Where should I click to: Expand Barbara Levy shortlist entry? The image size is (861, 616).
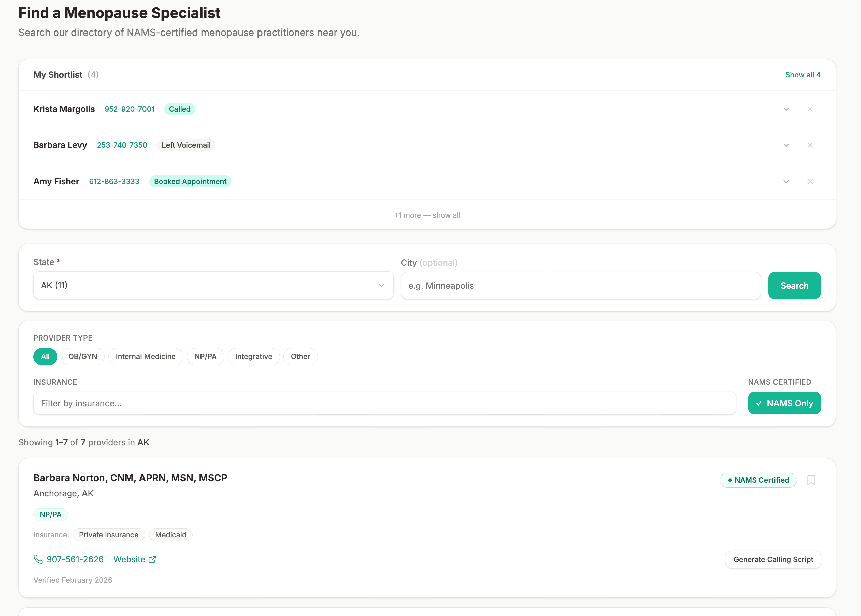point(786,145)
